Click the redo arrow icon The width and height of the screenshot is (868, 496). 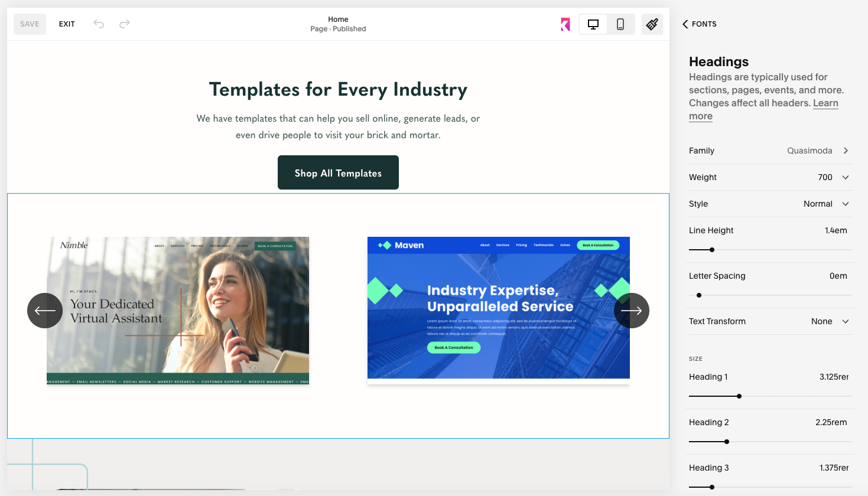click(124, 24)
